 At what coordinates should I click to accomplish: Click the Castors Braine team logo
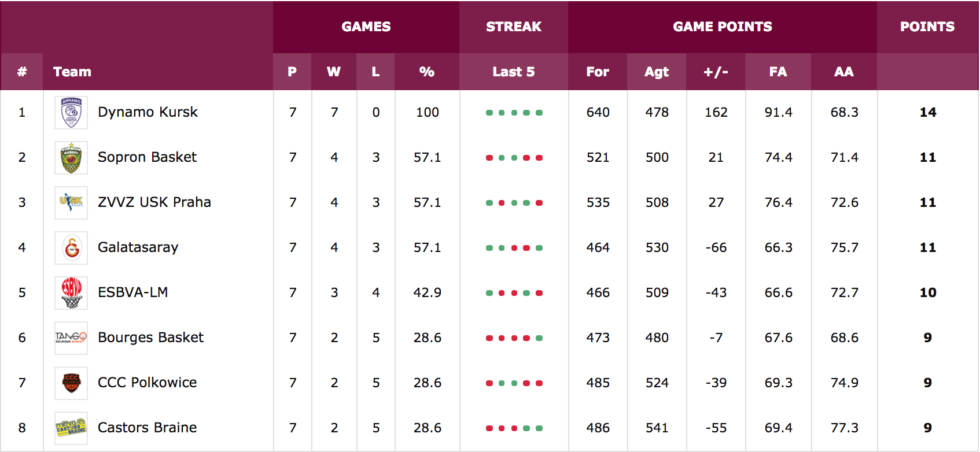[71, 428]
